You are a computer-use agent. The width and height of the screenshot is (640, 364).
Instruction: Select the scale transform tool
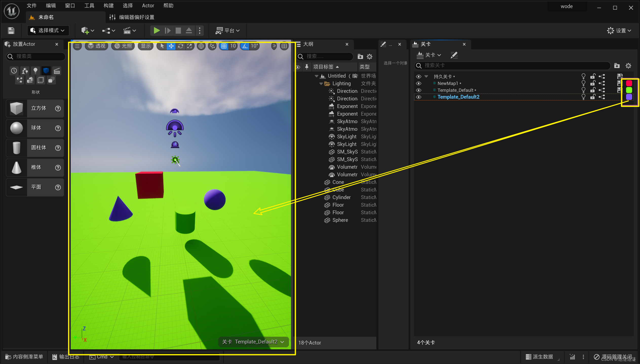coord(189,46)
